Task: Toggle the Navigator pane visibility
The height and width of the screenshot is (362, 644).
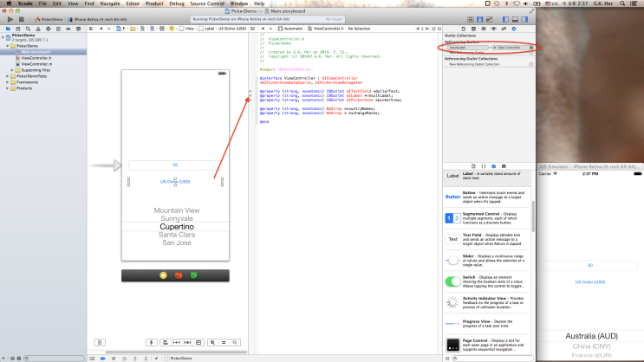Action: 505,19
